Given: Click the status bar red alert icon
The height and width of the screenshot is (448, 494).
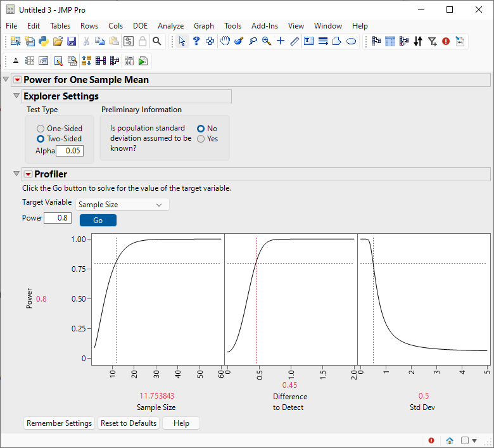Looking at the screenshot, I should (x=431, y=440).
